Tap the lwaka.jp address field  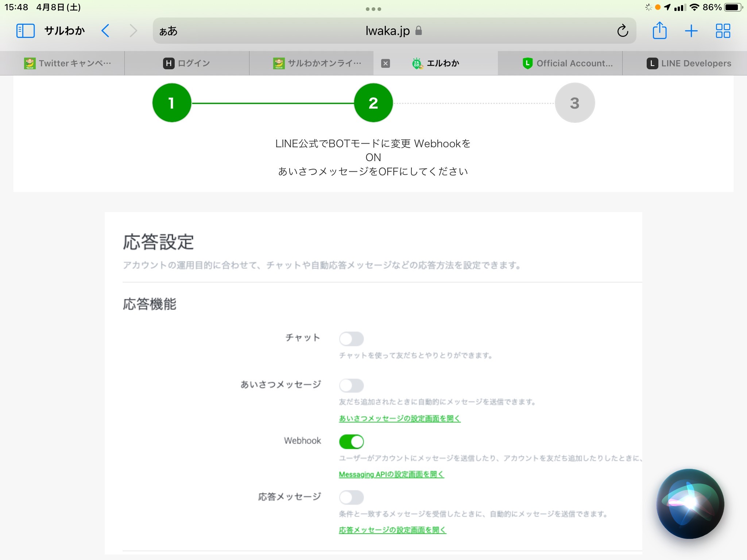tap(394, 31)
